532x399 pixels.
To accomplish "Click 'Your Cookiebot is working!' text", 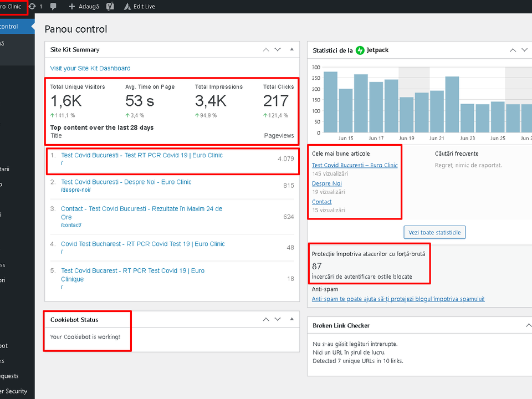I will pos(85,337).
